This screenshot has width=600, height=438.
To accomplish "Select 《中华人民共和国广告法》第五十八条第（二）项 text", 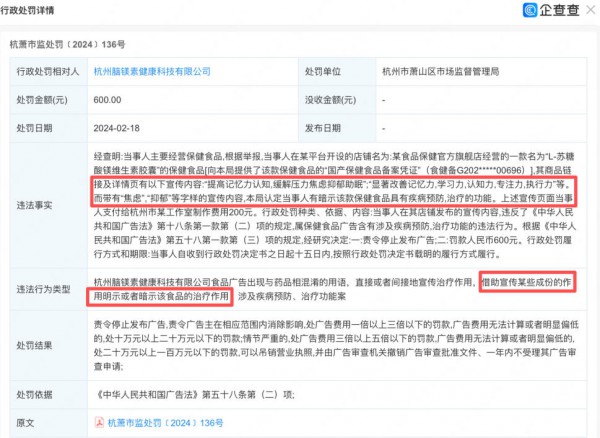I will (194, 395).
